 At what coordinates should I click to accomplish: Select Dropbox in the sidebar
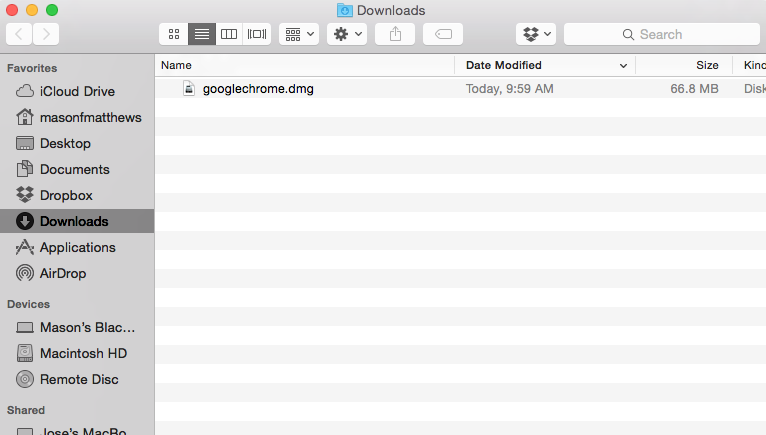coord(66,195)
